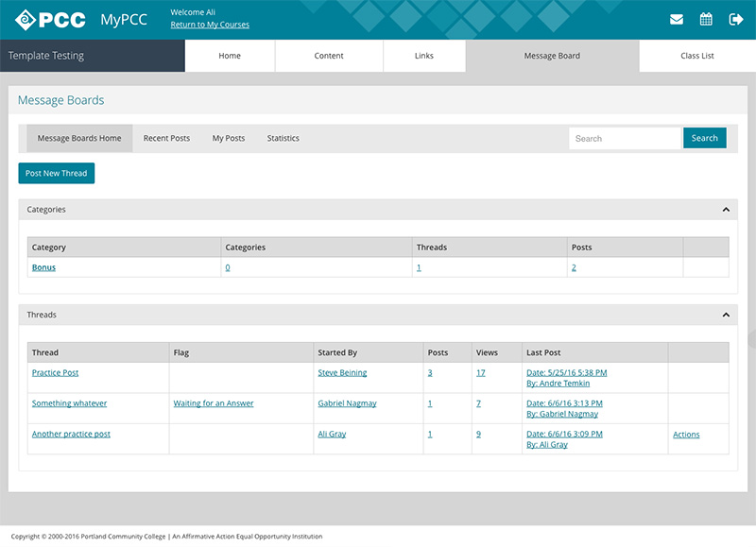Click the PCC logo
The image size is (756, 547).
point(50,19)
